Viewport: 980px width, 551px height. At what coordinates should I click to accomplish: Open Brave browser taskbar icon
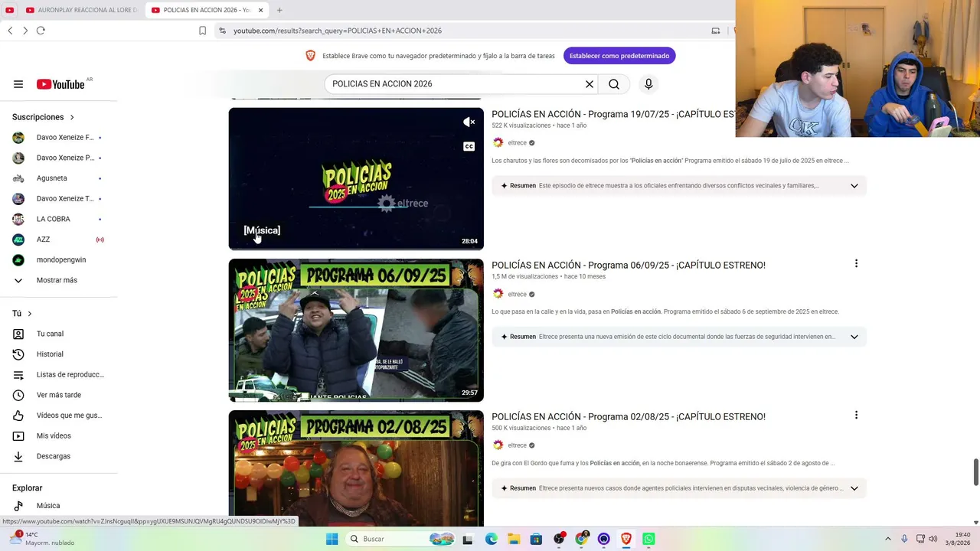(x=626, y=539)
